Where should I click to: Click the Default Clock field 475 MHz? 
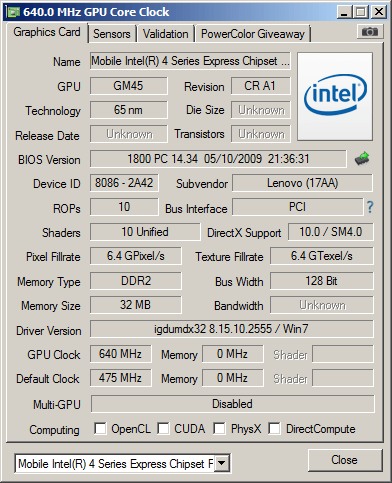[120, 378]
